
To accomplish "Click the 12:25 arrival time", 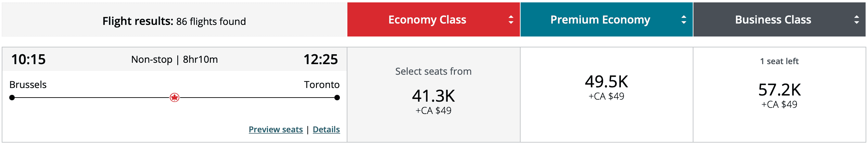I will pyautogui.click(x=320, y=59).
